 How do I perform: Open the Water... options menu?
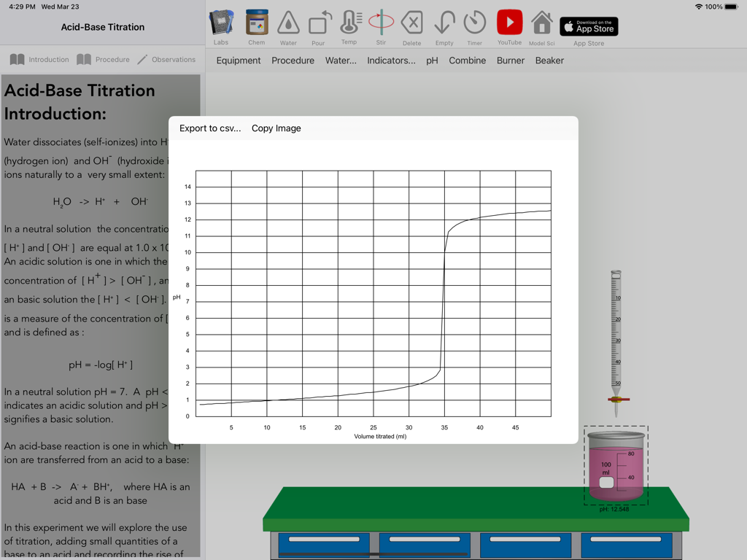pos(341,61)
